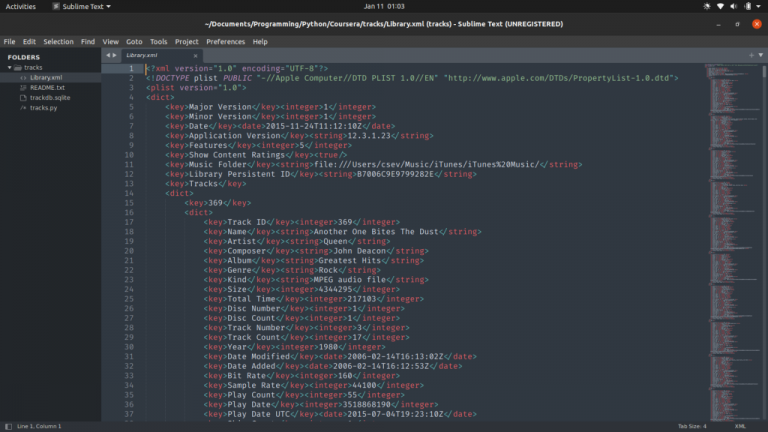This screenshot has width=768, height=432.
Task: Click the README.txt file icon
Action: (x=23, y=88)
